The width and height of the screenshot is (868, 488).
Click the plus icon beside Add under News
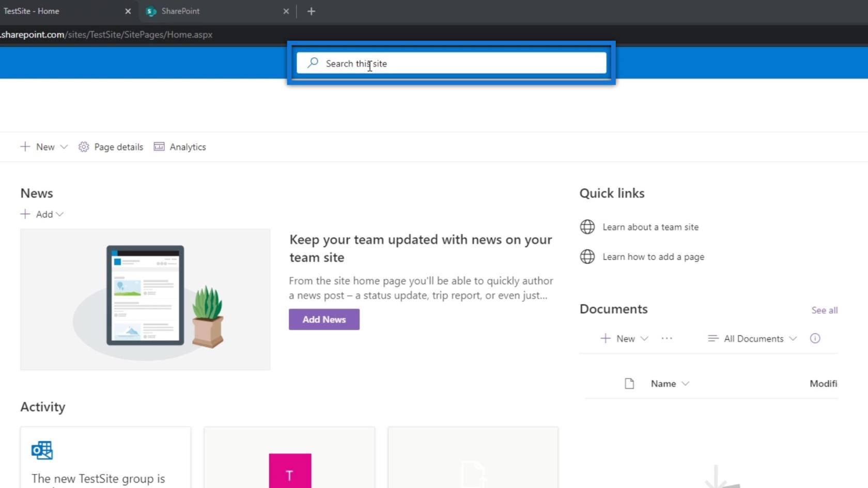click(25, 214)
